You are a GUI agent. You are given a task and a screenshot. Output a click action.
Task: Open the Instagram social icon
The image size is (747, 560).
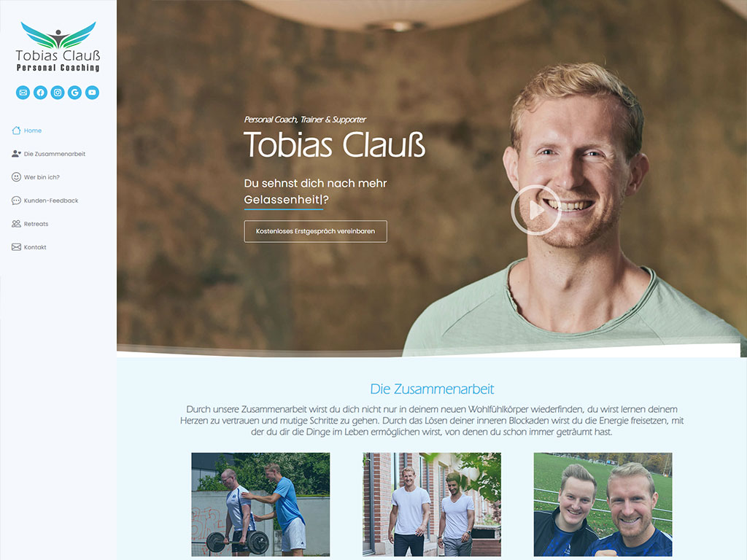click(58, 93)
